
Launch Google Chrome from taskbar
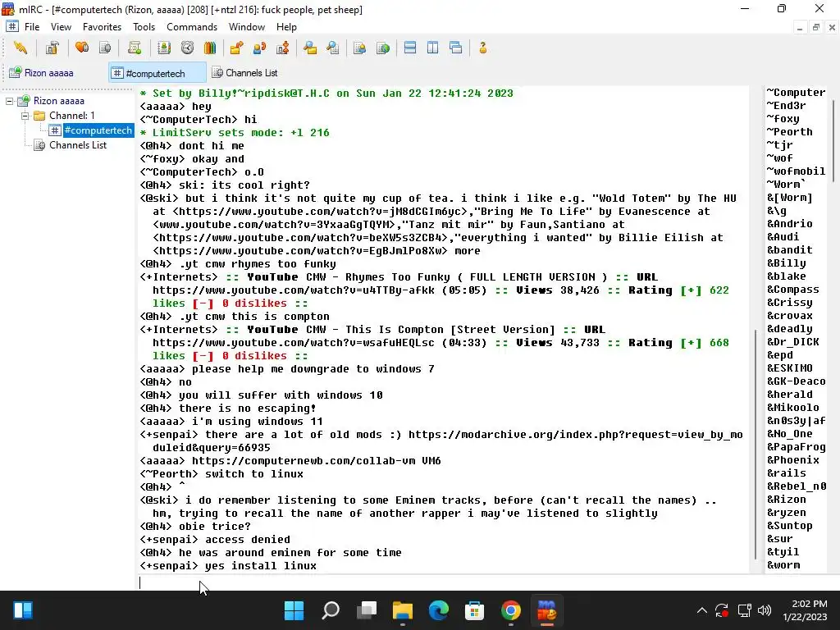tap(511, 610)
